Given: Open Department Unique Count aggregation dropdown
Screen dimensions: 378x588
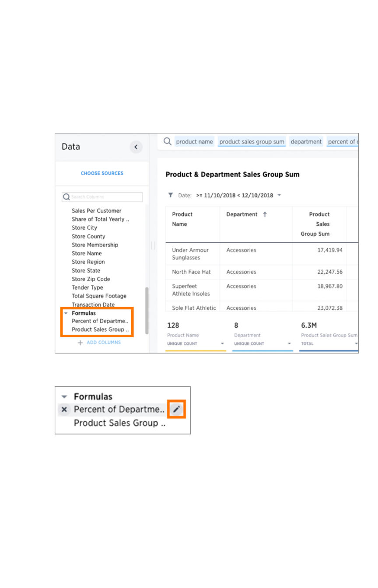Looking at the screenshot, I should [289, 344].
